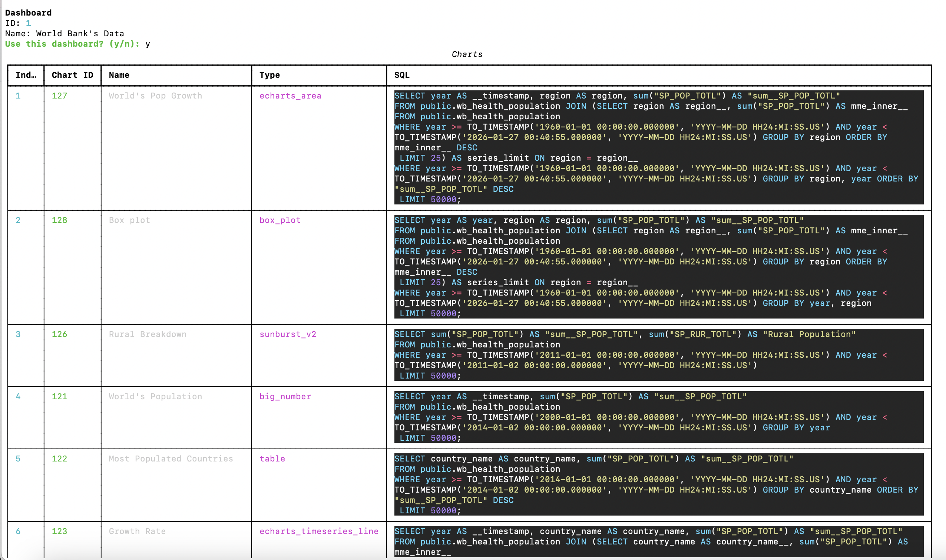Select chart ID 126 in the table
Screen dimensions: 946x560
[x=59, y=334]
